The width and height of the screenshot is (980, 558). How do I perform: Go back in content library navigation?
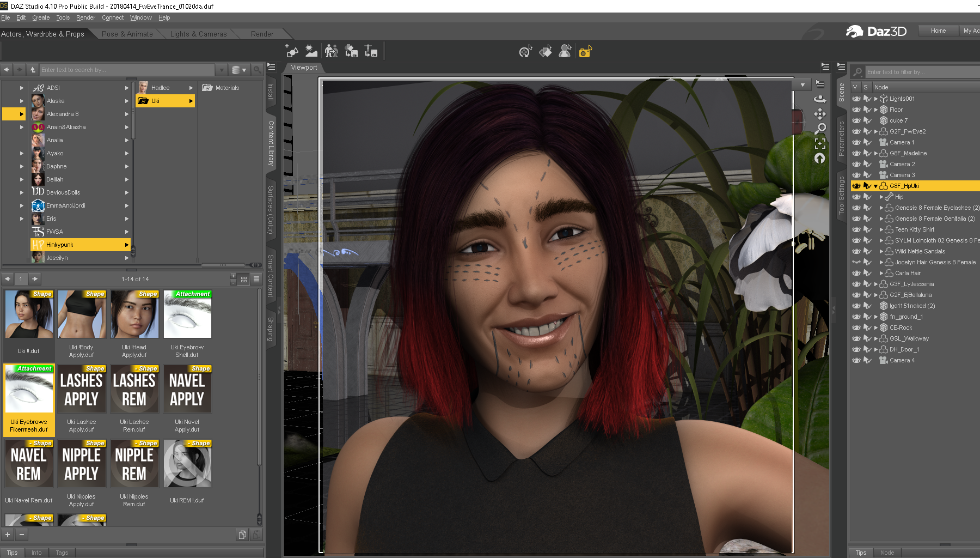[7, 70]
